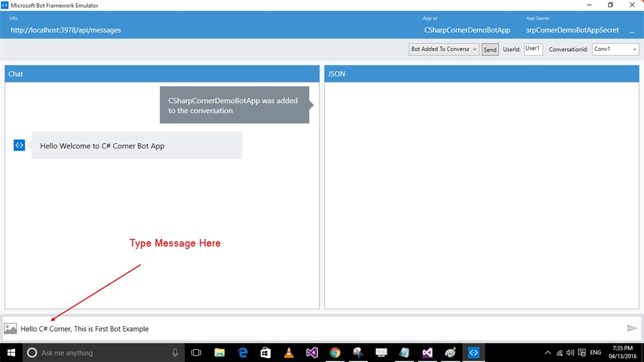Click the App Secret field

pyautogui.click(x=572, y=30)
